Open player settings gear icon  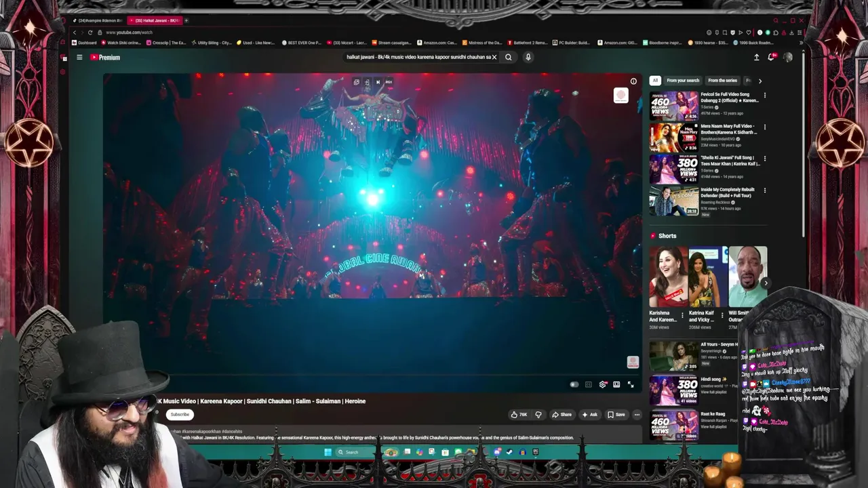602,384
